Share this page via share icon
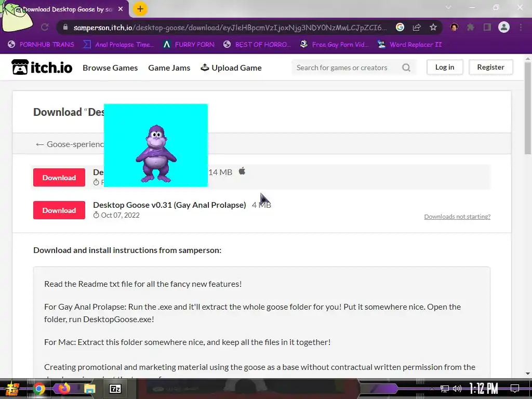 (417, 27)
